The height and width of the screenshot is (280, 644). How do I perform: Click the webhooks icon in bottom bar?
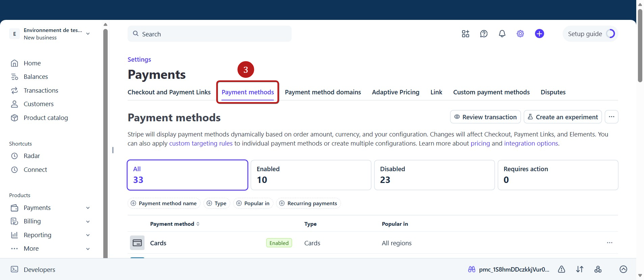(598, 269)
